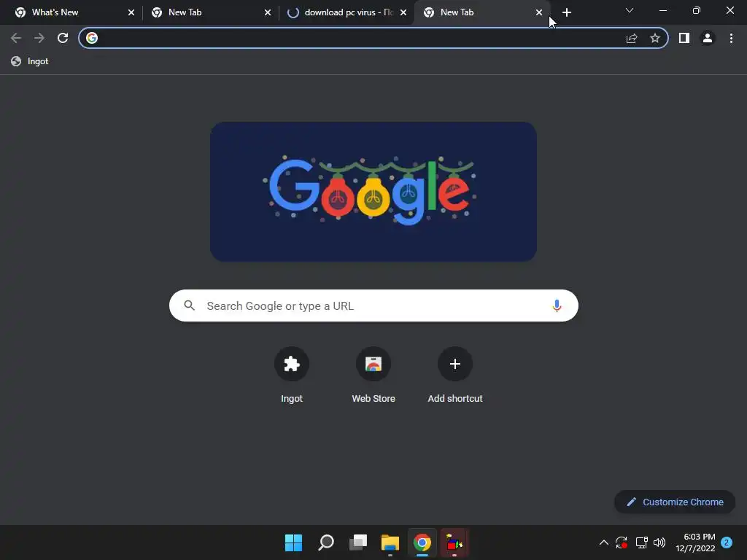Screen dimensions: 747x560
Task: Open File Explorer from the taskbar
Action: 390,542
